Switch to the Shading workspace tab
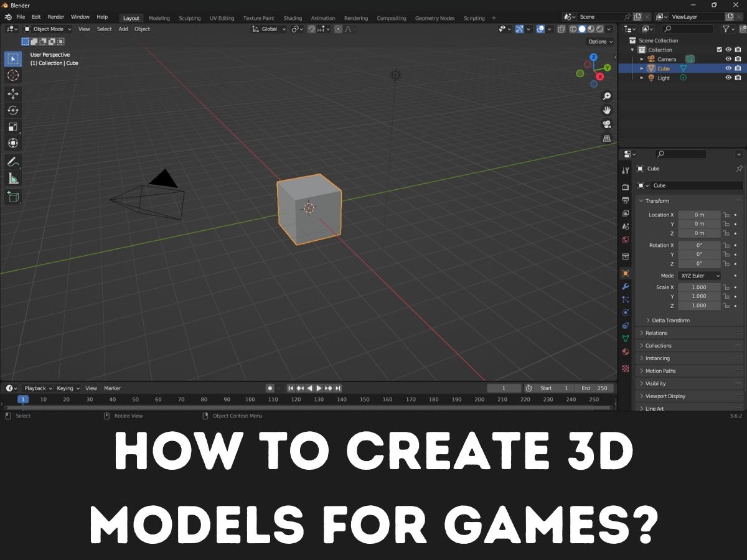The width and height of the screenshot is (747, 560). click(x=293, y=17)
